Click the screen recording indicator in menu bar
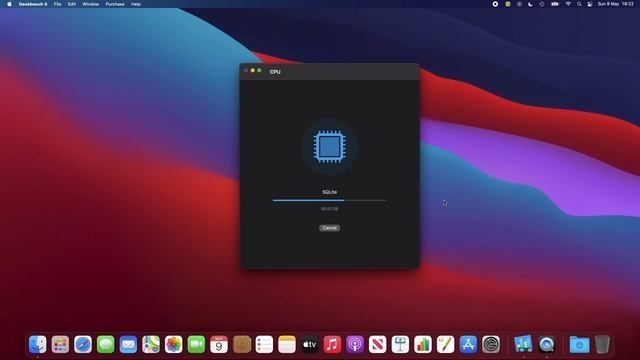This screenshot has width=640, height=360. pyautogui.click(x=495, y=4)
